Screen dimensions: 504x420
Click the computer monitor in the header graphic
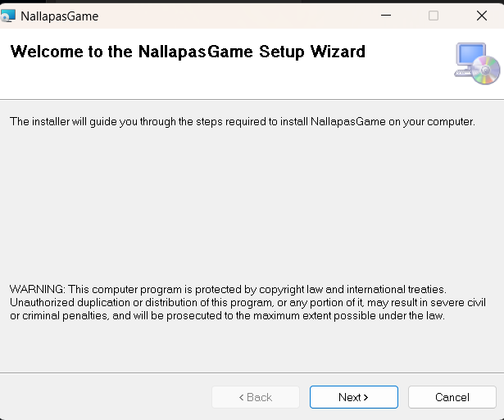tap(470, 57)
